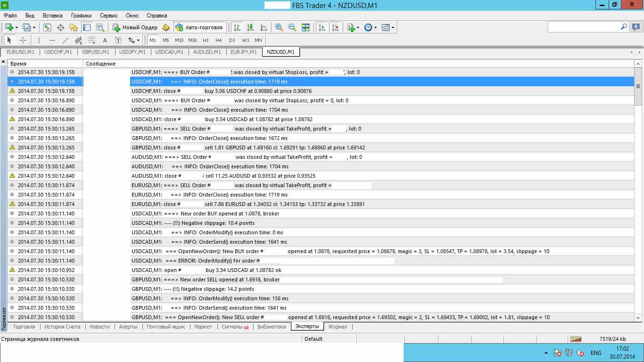Click the search input field
This screenshot has width=644, height=362.
tap(584, 27)
